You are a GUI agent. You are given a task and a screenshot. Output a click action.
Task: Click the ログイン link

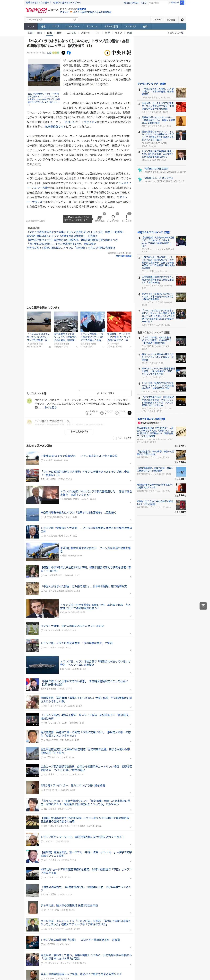(x=64, y=12)
